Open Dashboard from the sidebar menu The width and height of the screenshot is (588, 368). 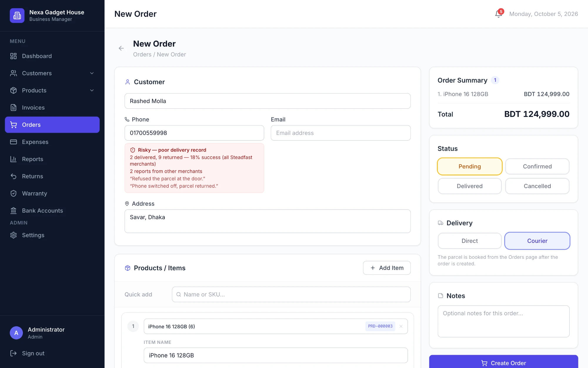click(52, 56)
